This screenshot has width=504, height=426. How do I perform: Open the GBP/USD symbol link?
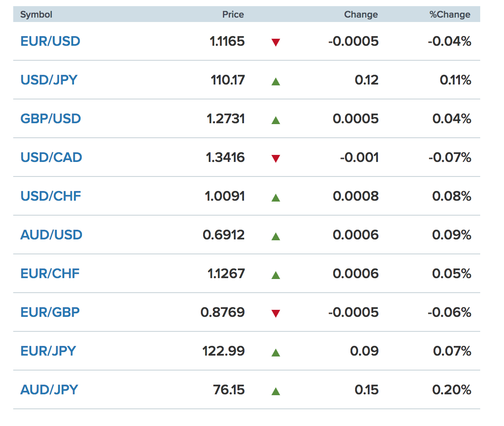[51, 119]
